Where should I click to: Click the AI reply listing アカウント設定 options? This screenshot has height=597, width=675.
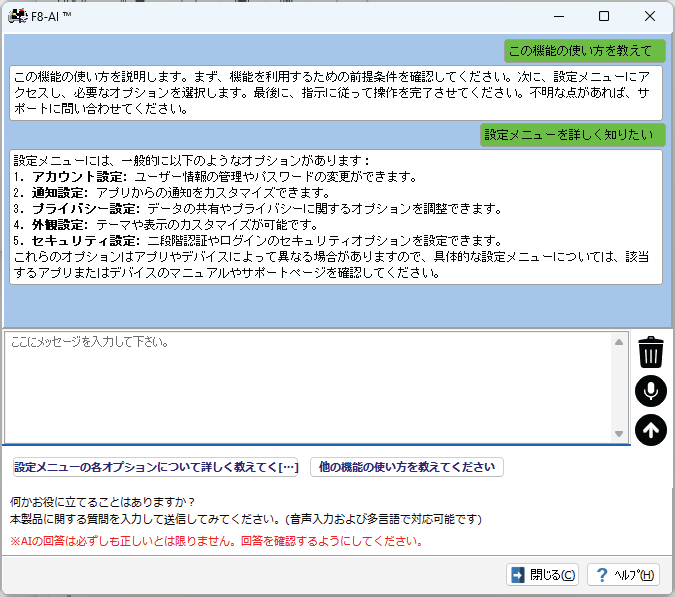[336, 216]
